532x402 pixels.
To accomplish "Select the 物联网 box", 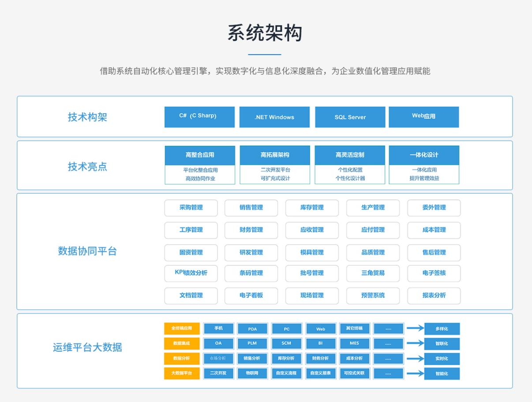I will coord(252,373).
